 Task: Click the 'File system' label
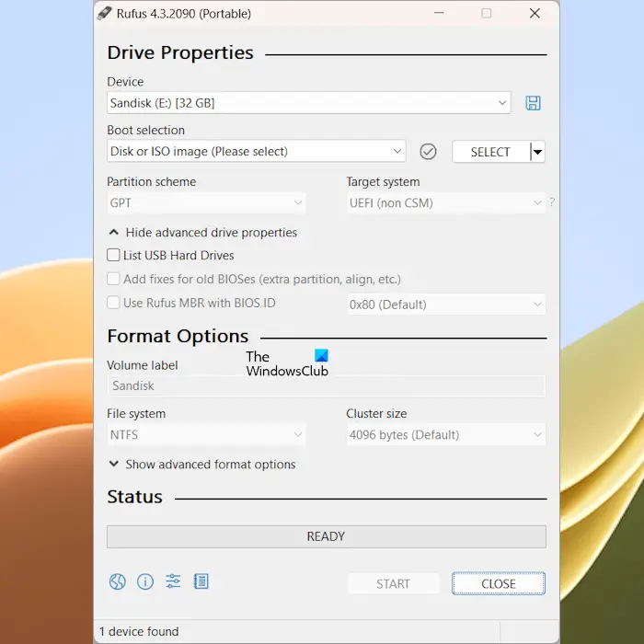[x=136, y=414]
